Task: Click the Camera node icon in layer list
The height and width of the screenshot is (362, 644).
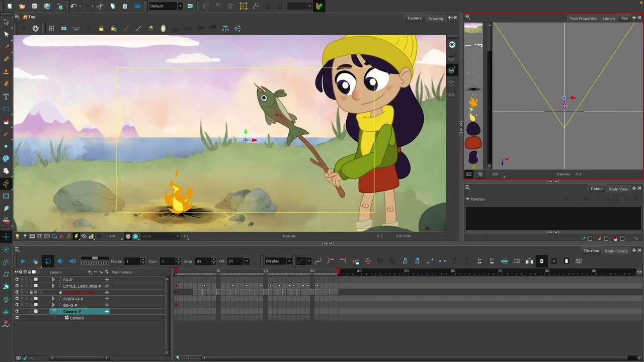Action: point(67,318)
